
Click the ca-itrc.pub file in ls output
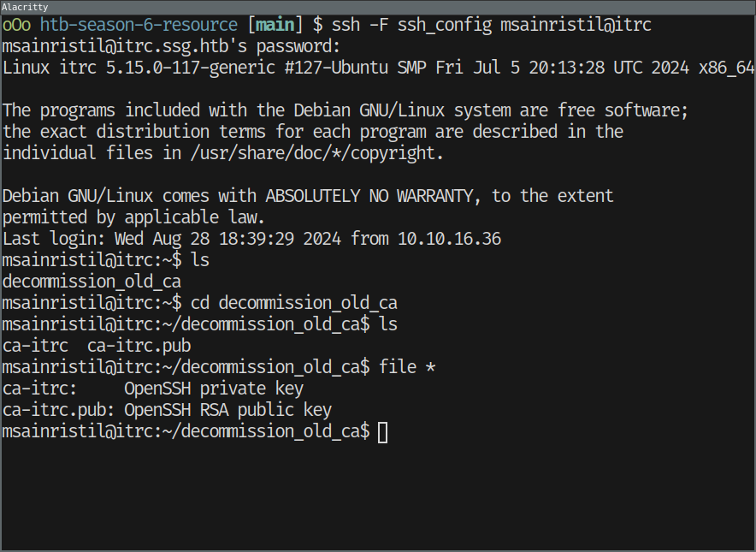pyautogui.click(x=139, y=346)
